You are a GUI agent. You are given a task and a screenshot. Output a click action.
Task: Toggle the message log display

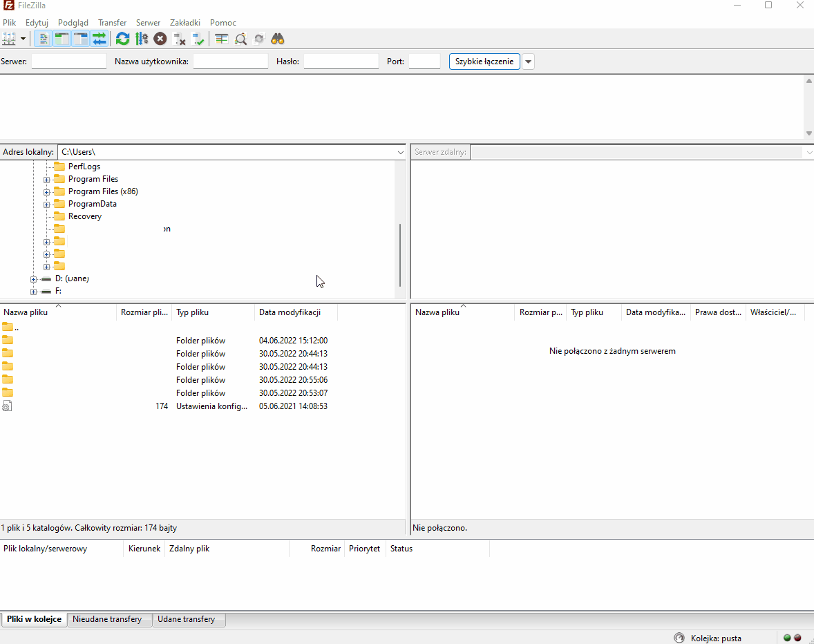[x=43, y=39]
